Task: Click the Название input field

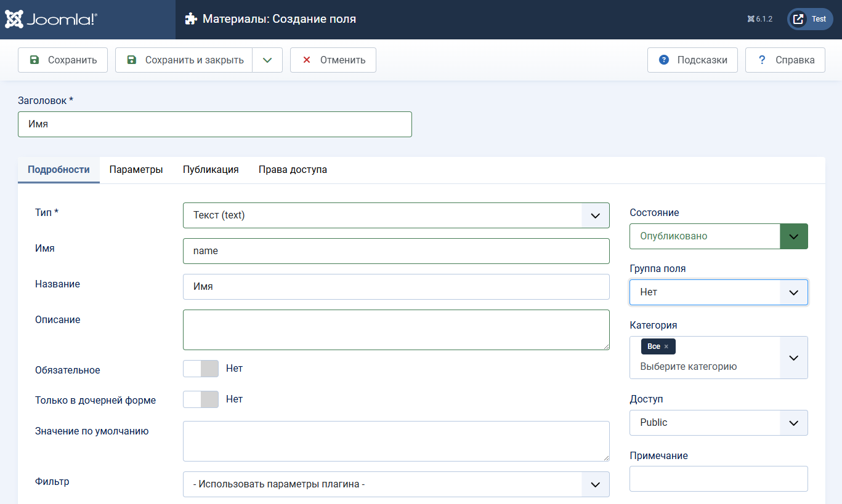Action: point(396,287)
